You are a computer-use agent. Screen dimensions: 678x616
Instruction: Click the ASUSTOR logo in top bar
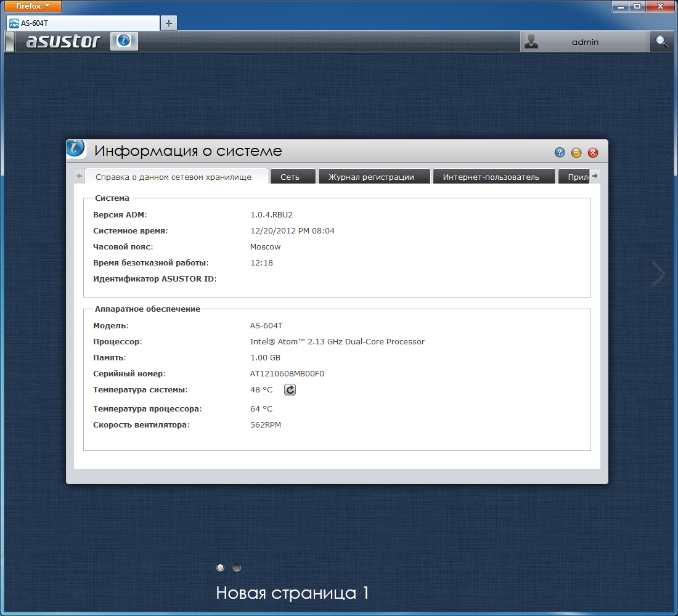click(x=63, y=41)
